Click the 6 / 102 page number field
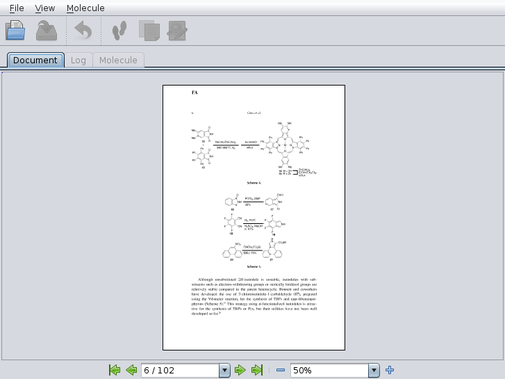 click(180, 370)
